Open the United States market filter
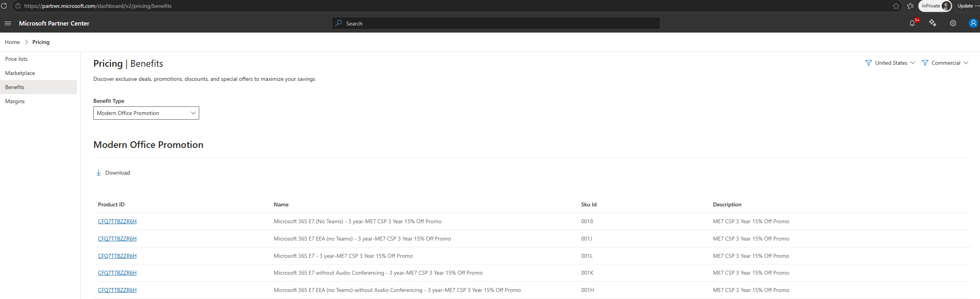The image size is (980, 299). coord(890,63)
